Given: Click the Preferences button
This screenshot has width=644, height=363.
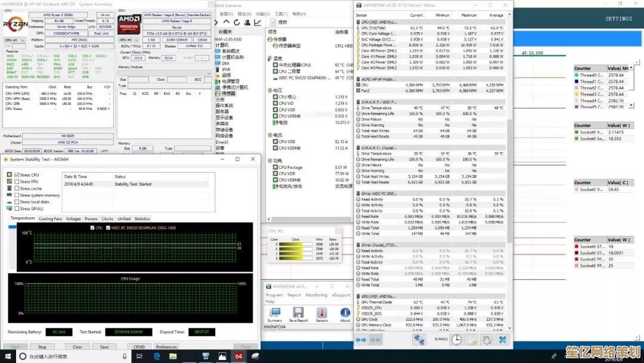Looking at the screenshot, I should point(166,347).
